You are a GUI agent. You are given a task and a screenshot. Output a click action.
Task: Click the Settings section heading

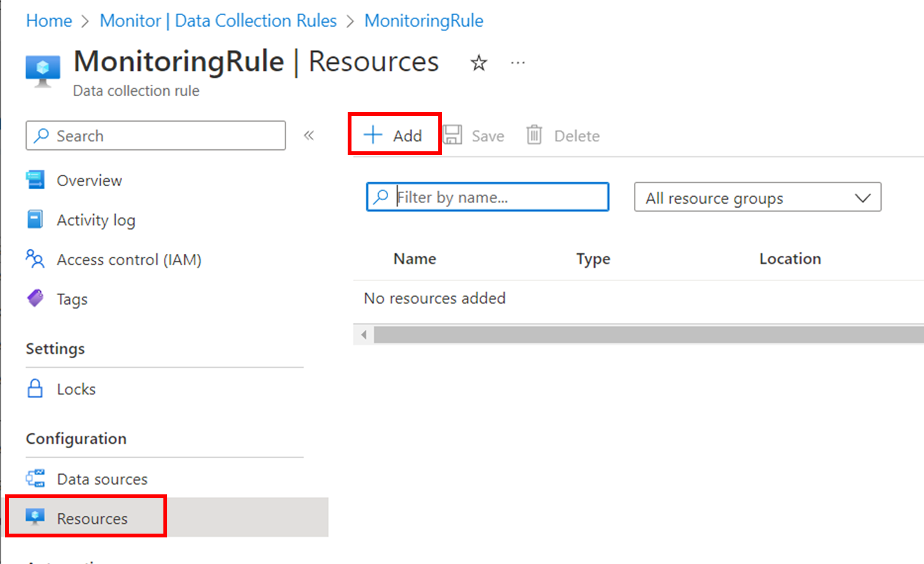pos(55,349)
